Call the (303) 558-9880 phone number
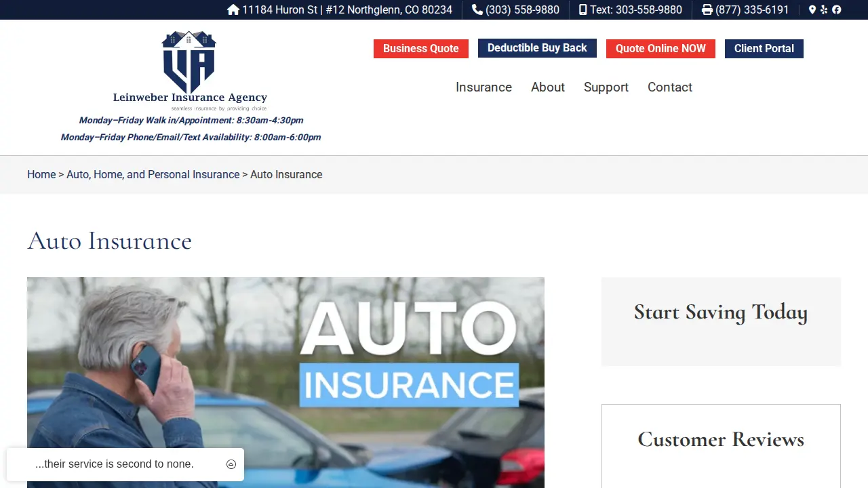The width and height of the screenshot is (868, 488). [x=516, y=9]
